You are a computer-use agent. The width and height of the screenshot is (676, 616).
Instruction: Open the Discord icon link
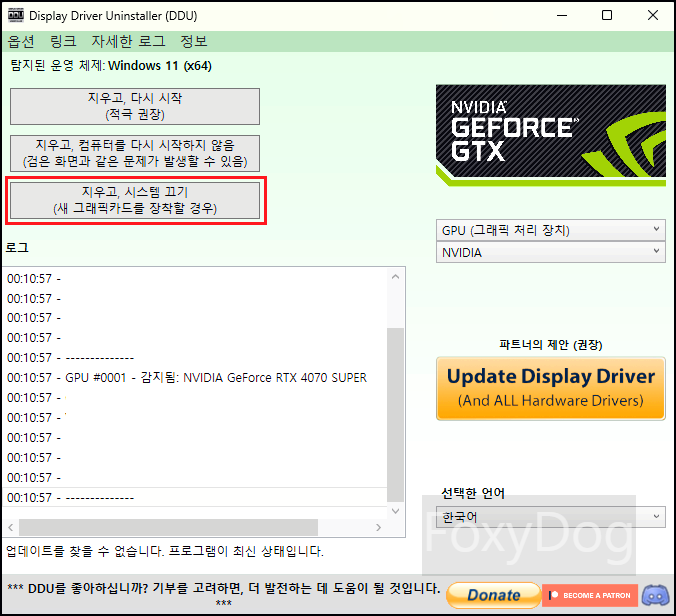pyautogui.click(x=655, y=595)
